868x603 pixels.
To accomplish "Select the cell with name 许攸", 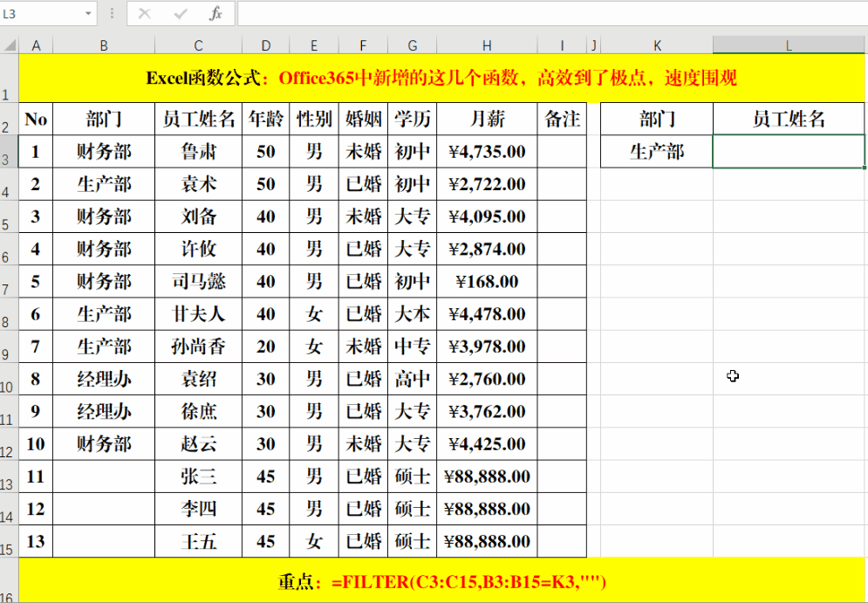I will (x=198, y=250).
